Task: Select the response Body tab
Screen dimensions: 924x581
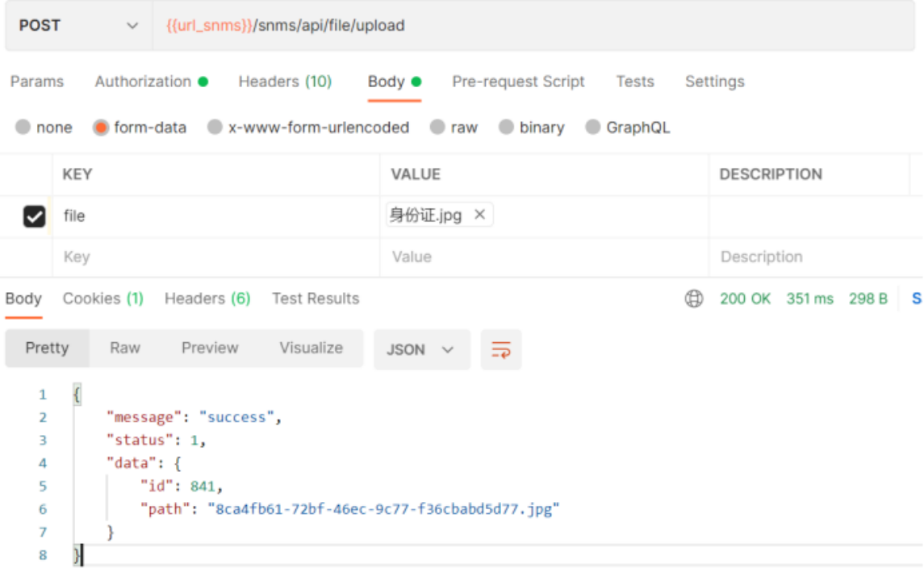Action: [x=23, y=299]
